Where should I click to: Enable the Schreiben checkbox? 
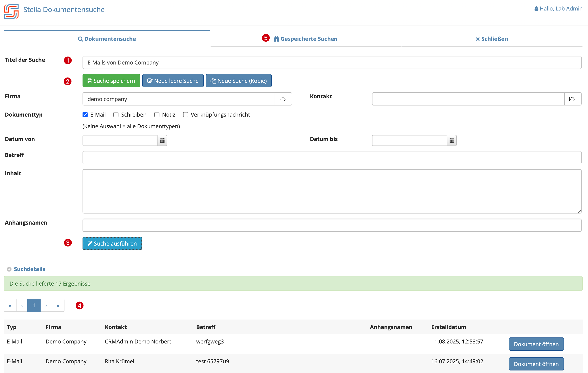pyautogui.click(x=116, y=115)
